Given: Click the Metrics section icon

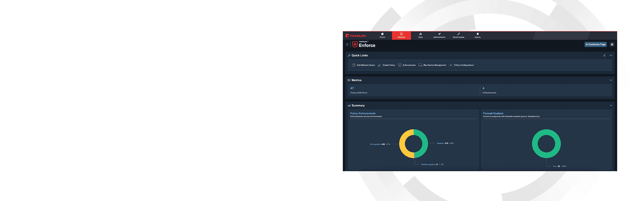Looking at the screenshot, I should (x=349, y=80).
